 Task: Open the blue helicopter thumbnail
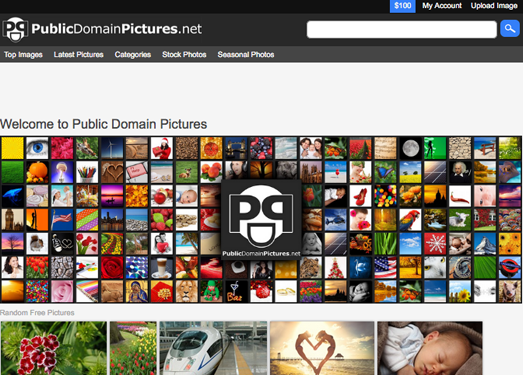336,220
